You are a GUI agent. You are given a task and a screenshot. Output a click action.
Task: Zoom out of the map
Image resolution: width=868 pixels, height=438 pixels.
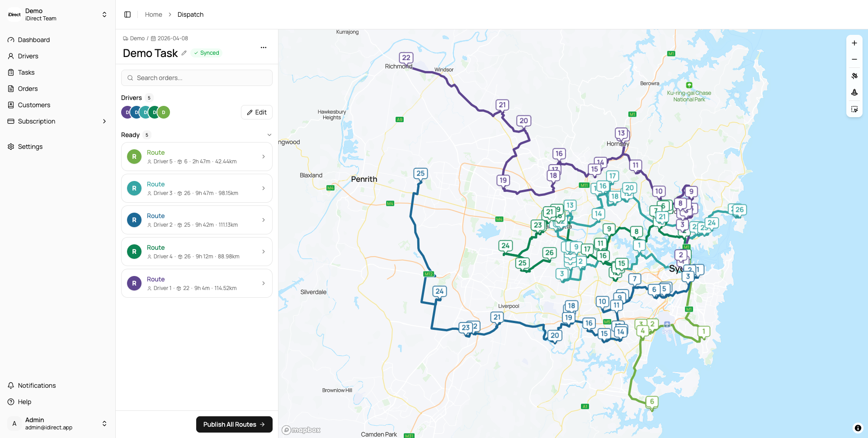tap(854, 59)
